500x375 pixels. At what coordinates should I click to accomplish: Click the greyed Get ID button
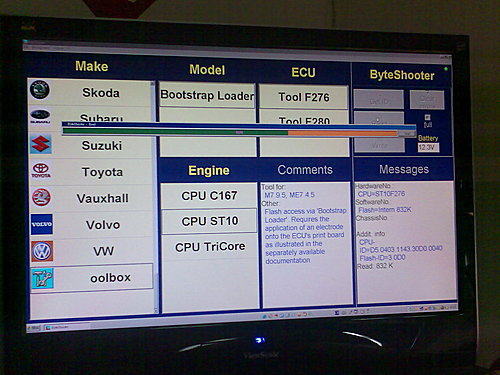[379, 99]
